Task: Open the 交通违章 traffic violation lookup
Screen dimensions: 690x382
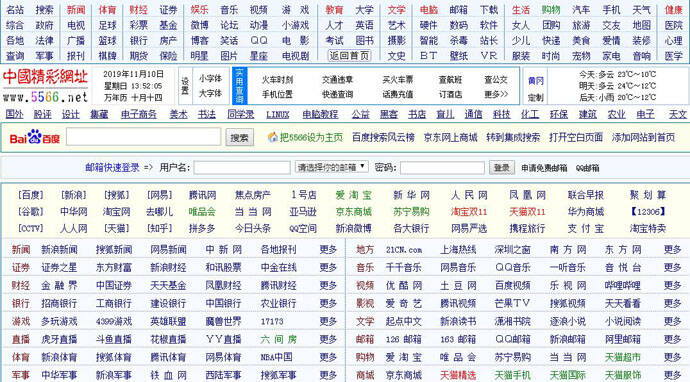Action: click(338, 80)
